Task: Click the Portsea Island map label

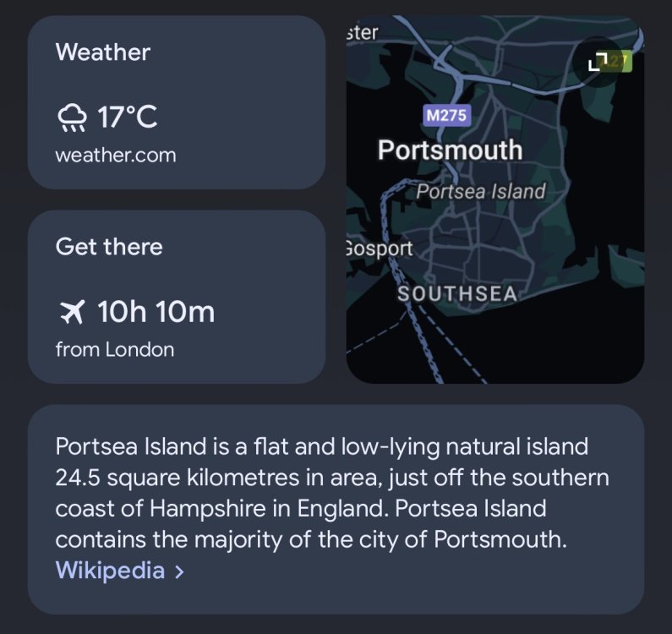Action: pos(481,191)
